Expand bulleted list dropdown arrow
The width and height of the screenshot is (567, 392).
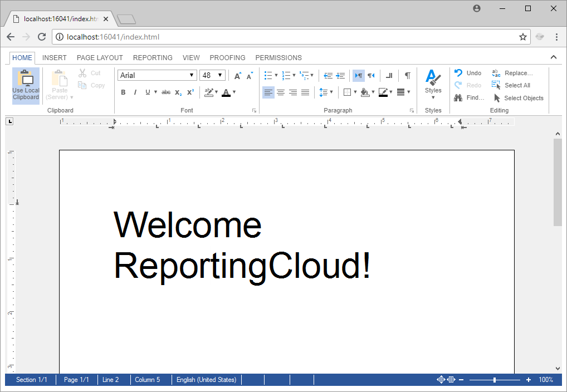click(276, 76)
